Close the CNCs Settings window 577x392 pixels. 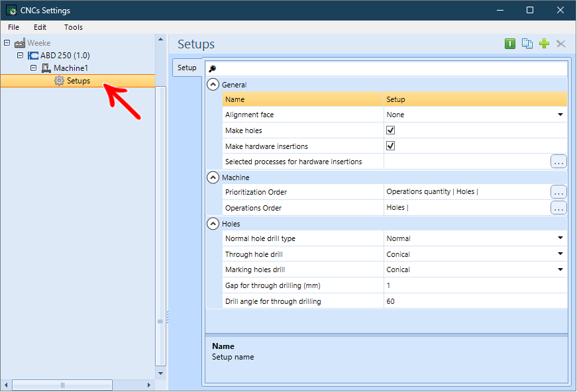tap(560, 10)
